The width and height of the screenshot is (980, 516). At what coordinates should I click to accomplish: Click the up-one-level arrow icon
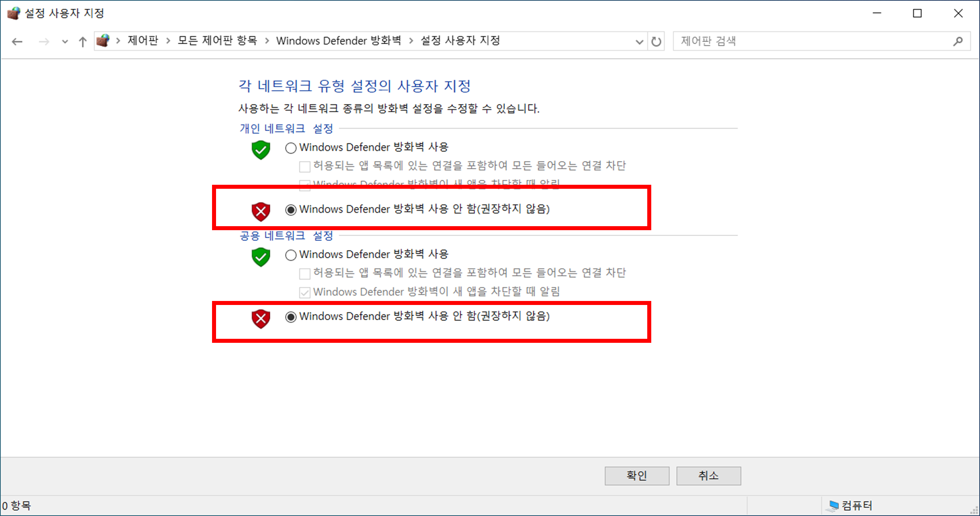[x=82, y=41]
